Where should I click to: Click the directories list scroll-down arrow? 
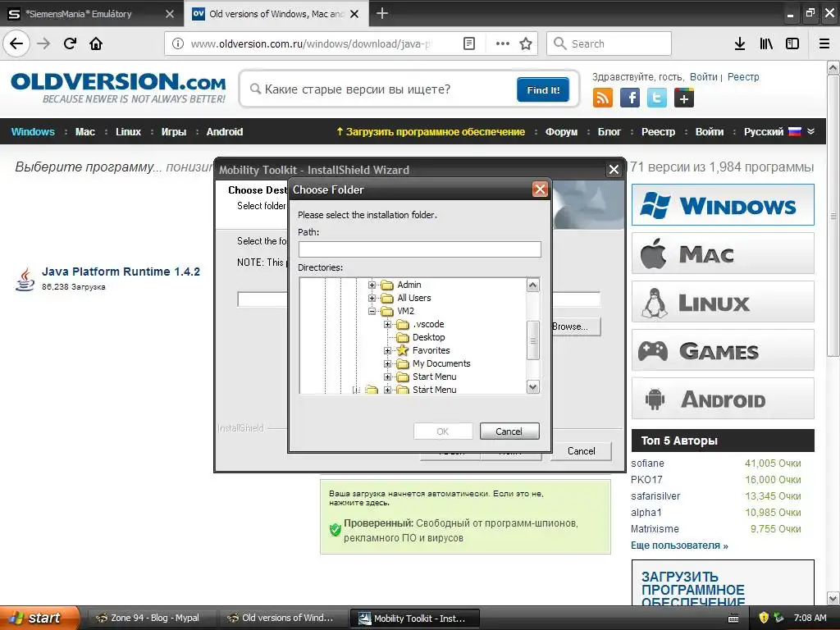(532, 387)
